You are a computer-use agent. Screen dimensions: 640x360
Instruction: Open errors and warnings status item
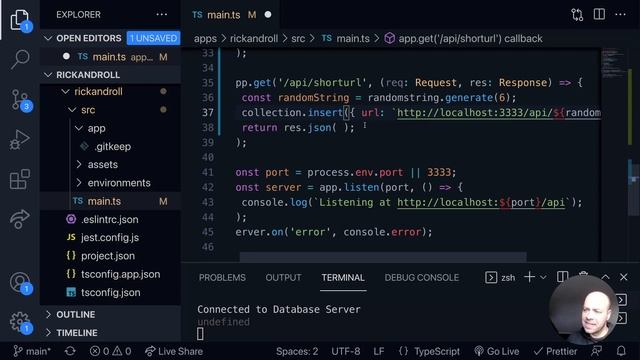(x=110, y=351)
